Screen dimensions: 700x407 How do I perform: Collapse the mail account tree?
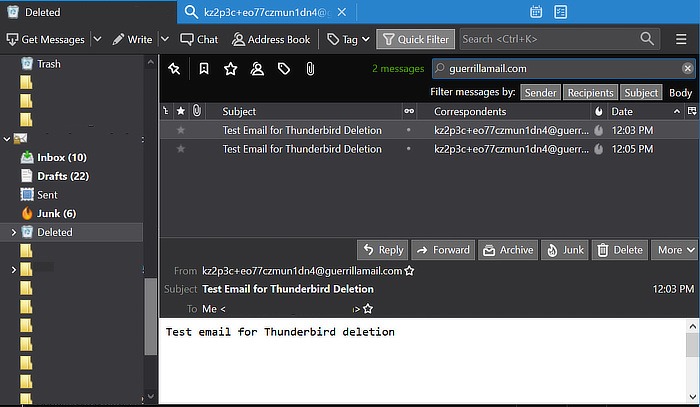[6, 139]
